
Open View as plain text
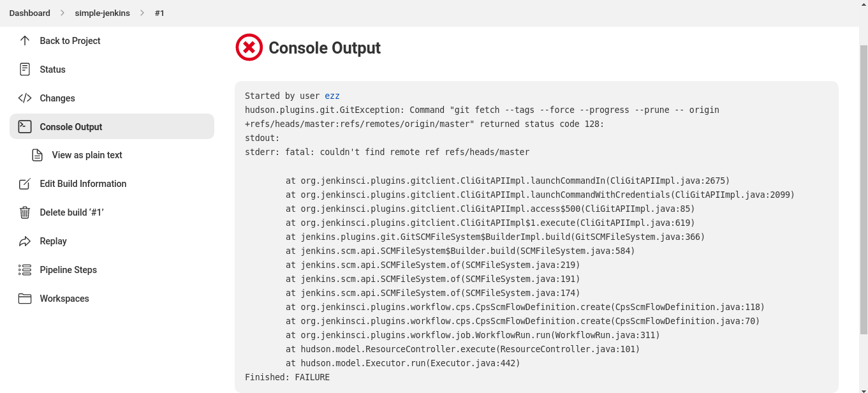point(87,155)
